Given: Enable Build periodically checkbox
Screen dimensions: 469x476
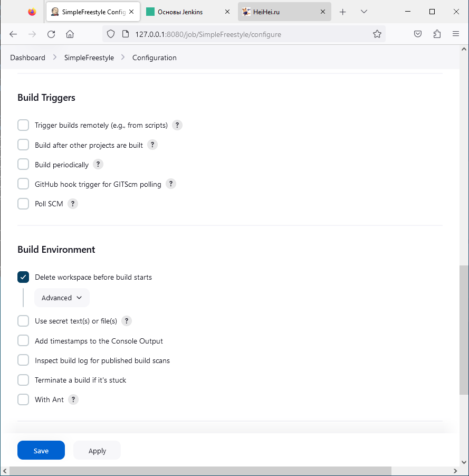Looking at the screenshot, I should (x=23, y=164).
